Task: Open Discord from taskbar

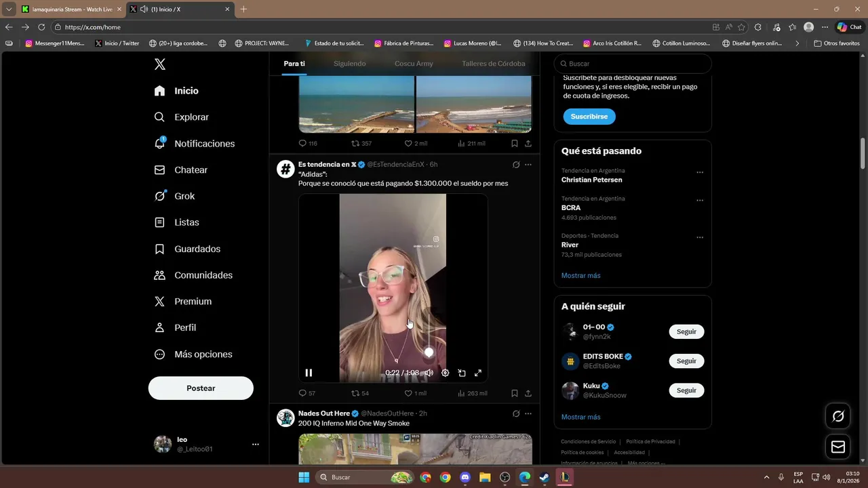Action: point(465,477)
